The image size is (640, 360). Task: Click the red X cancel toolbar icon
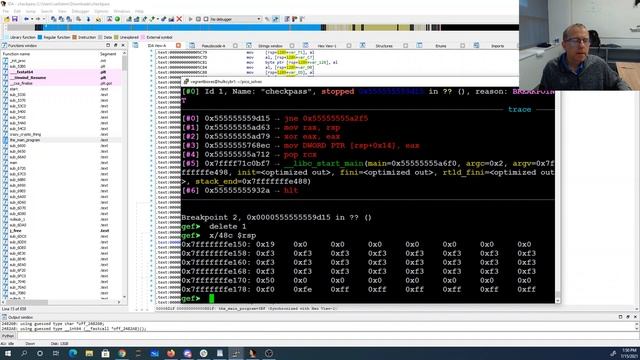pyautogui.click(x=179, y=19)
